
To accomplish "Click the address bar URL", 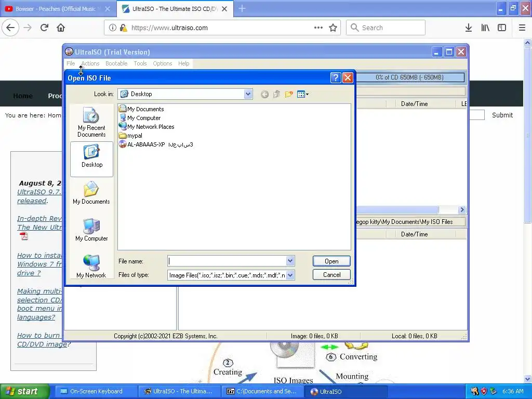I will tap(169, 28).
